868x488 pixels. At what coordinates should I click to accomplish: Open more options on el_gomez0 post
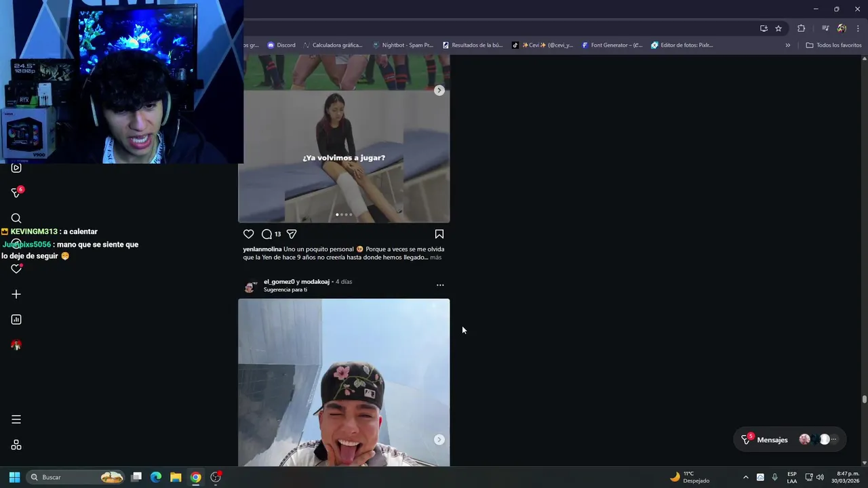pos(440,285)
